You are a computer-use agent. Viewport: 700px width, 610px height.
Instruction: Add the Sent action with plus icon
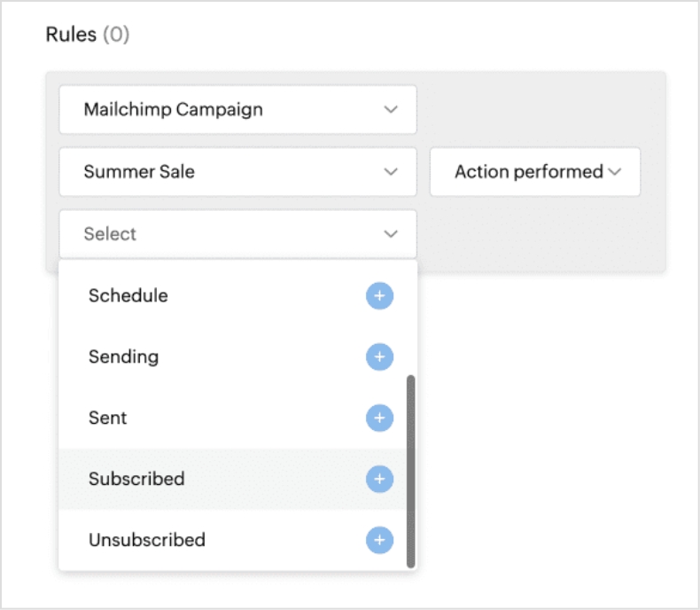tap(379, 418)
